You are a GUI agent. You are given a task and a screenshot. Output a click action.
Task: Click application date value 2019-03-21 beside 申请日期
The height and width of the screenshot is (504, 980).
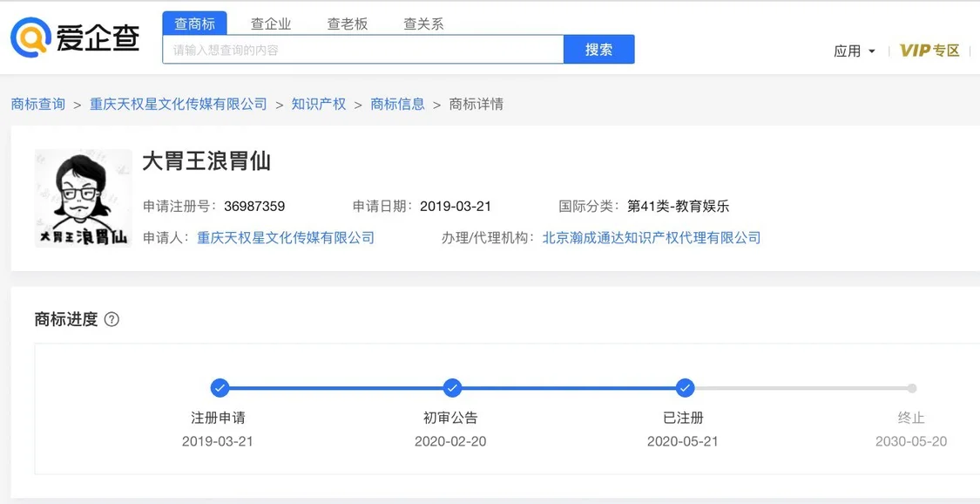(456, 207)
